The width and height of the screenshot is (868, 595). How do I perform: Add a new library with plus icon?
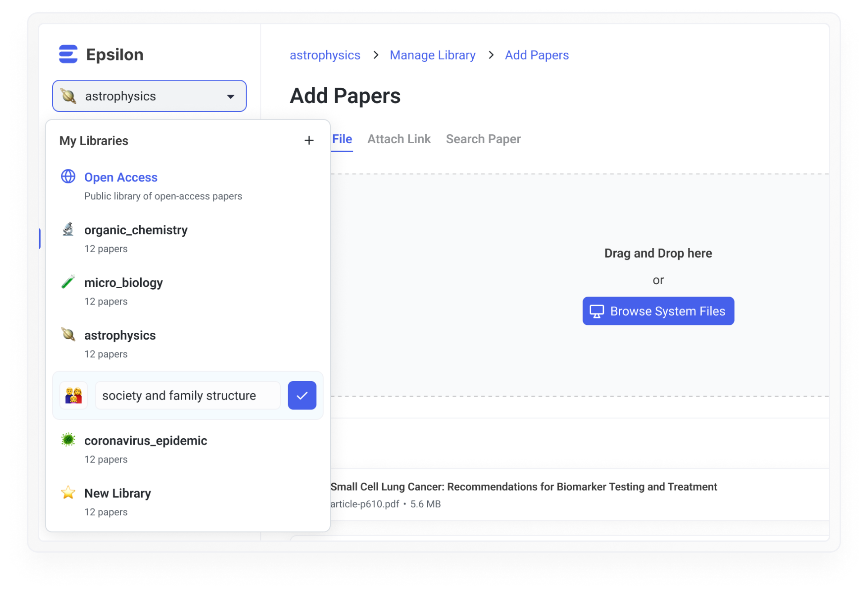[x=309, y=140]
